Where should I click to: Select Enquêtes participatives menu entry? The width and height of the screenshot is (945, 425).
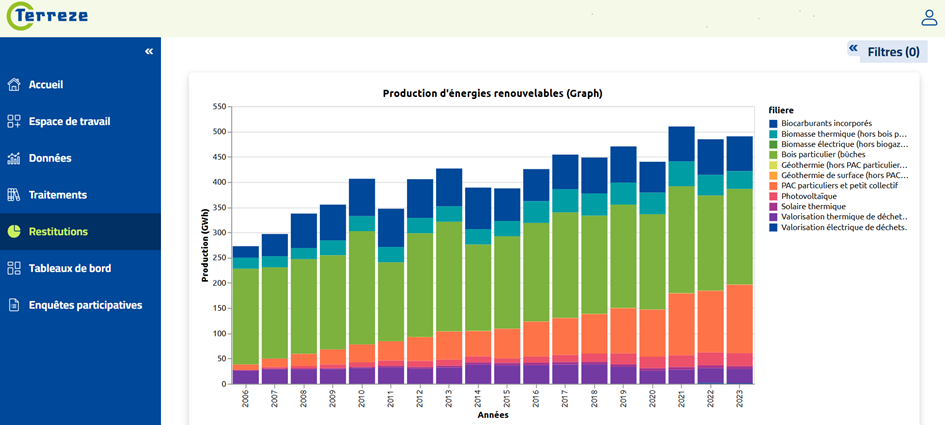tap(85, 305)
